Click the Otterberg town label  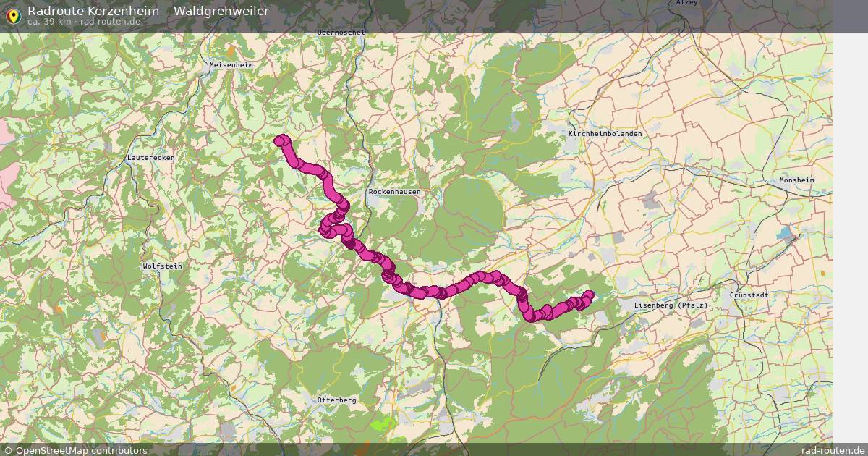(337, 400)
